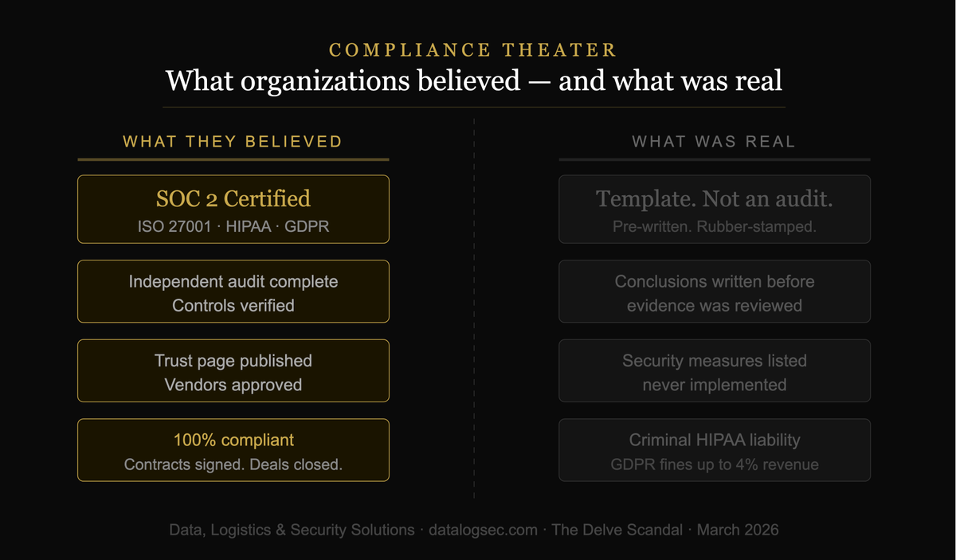
Task: Open the datalogsec.com link in footer
Action: click(x=482, y=530)
